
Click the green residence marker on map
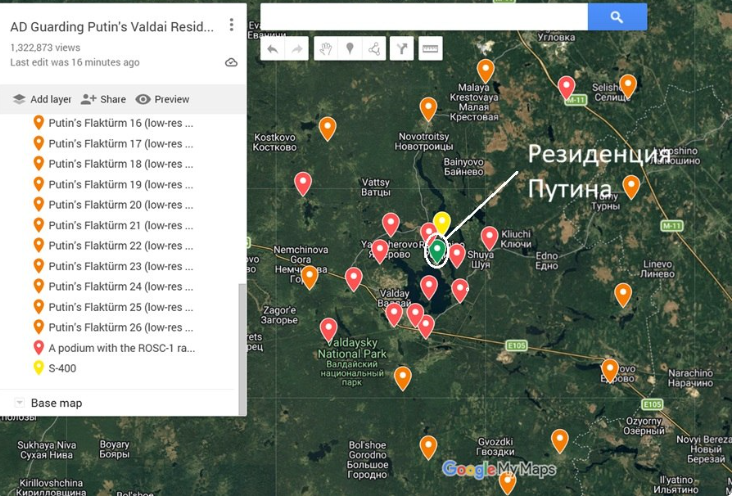pyautogui.click(x=437, y=250)
